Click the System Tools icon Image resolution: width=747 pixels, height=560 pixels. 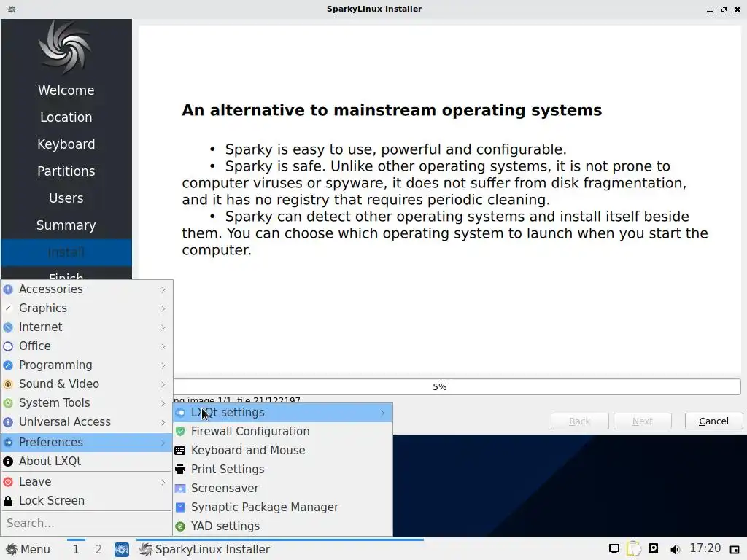click(8, 403)
